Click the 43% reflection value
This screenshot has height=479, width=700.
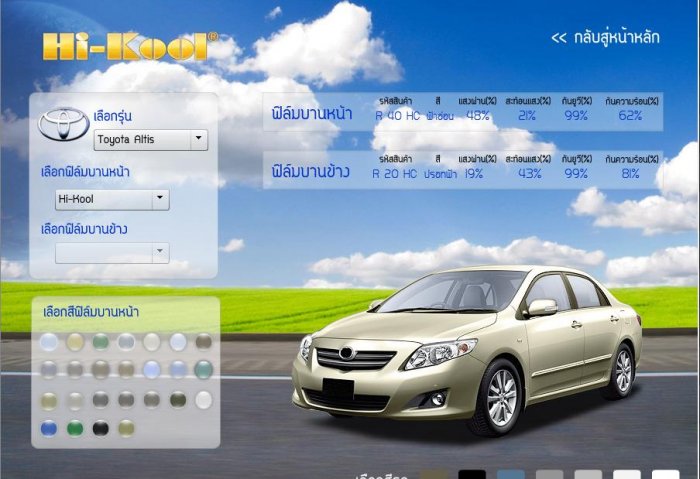tap(529, 174)
